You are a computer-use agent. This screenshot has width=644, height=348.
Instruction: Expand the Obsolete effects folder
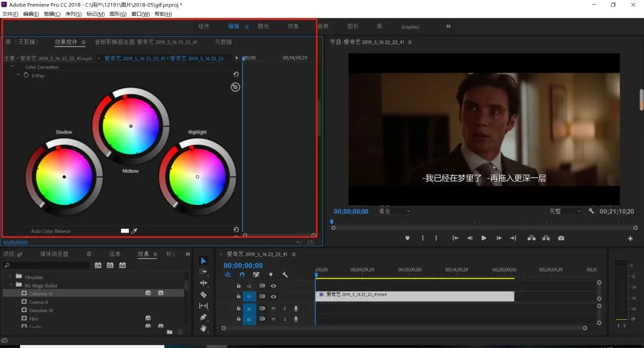(10, 277)
